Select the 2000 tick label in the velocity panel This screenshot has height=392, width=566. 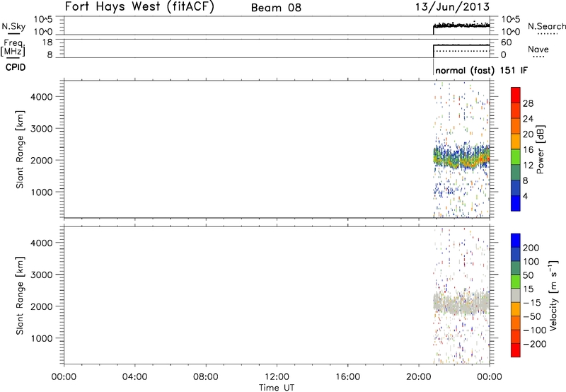pyautogui.click(x=42, y=306)
